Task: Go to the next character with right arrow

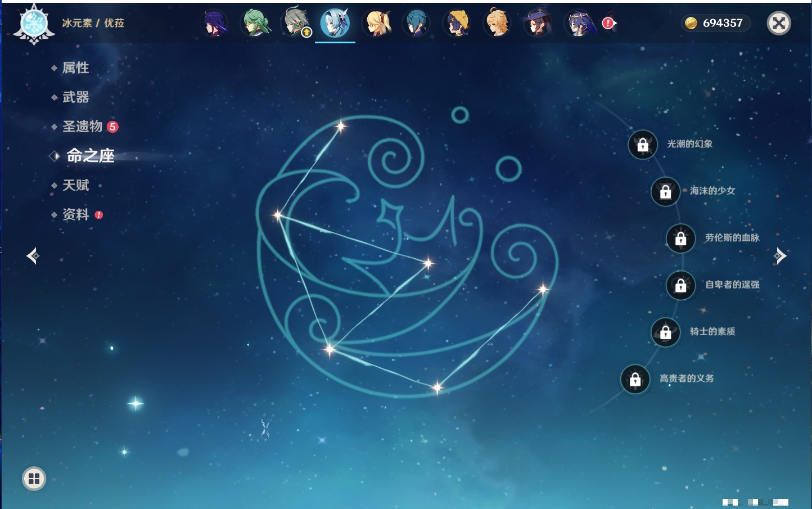Action: click(x=780, y=256)
